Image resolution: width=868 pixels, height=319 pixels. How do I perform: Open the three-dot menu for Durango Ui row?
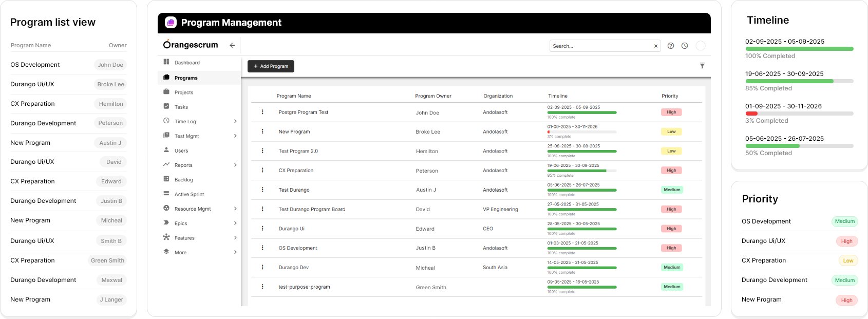click(262, 229)
